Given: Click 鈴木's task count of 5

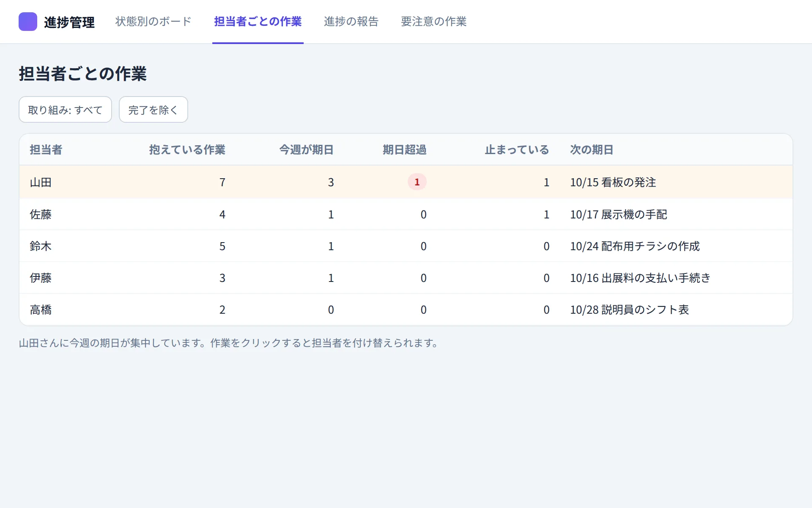Looking at the screenshot, I should click(x=222, y=246).
